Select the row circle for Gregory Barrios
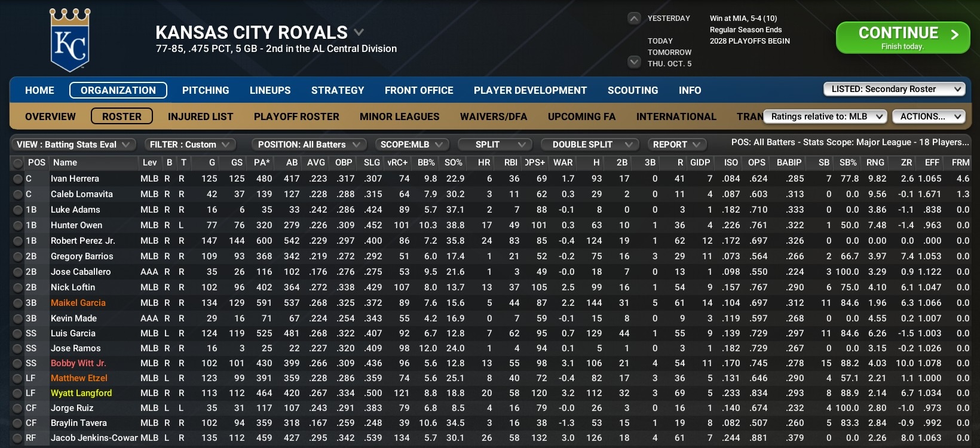 (18, 256)
